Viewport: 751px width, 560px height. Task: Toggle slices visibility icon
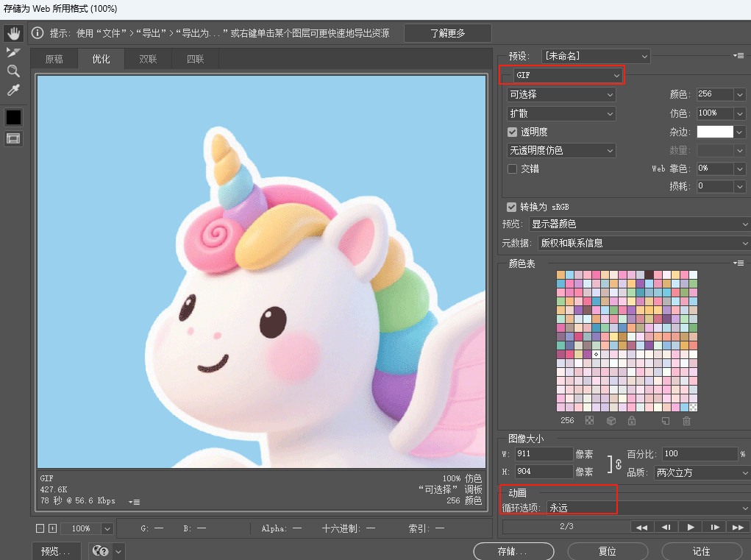click(13, 139)
